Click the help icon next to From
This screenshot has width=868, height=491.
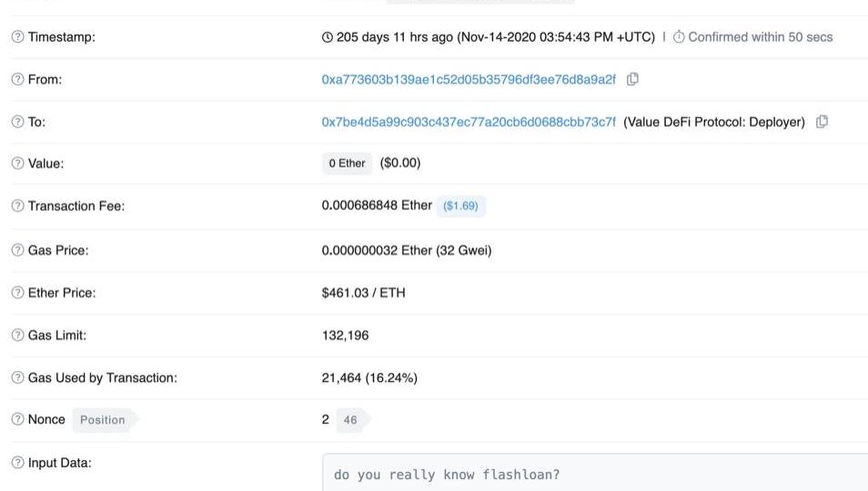tap(17, 79)
